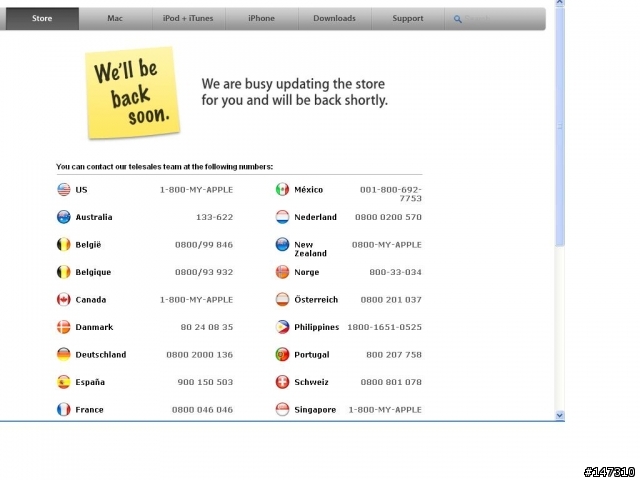Select the Philippines country name
Viewport: 640px width, 480px height.
317,327
